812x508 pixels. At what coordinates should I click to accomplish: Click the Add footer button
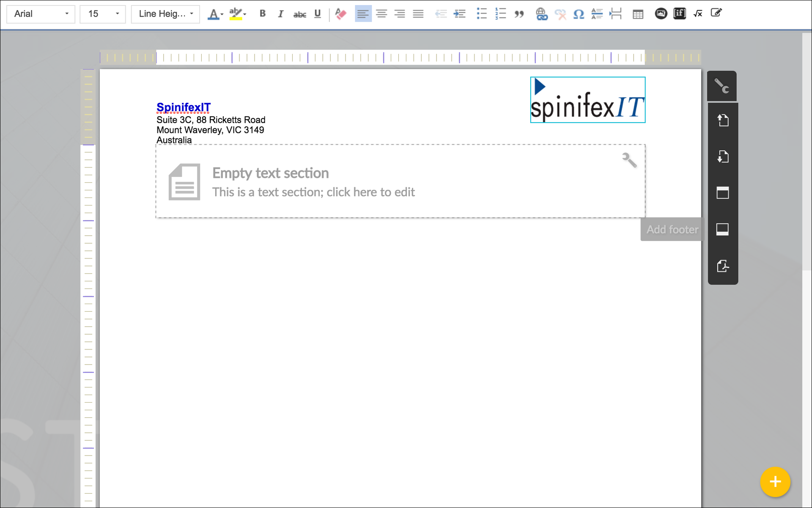click(x=672, y=229)
